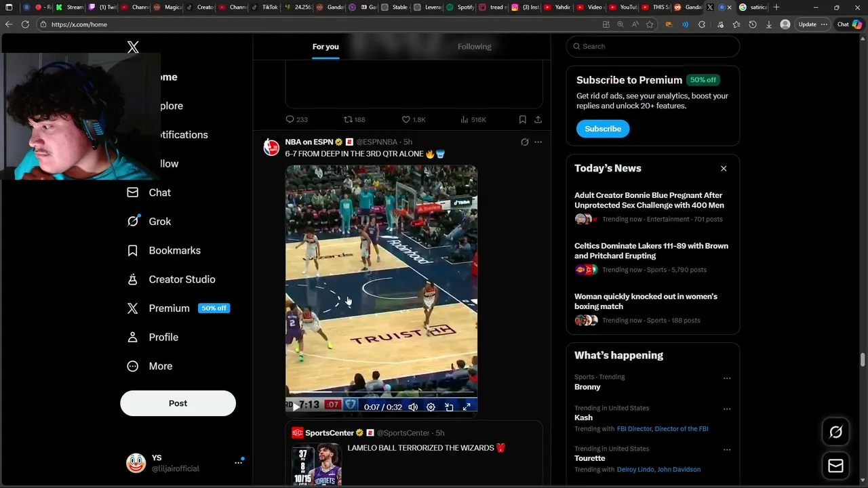Switch to the Spotify browser tab
The height and width of the screenshot is (488, 868).
(460, 7)
